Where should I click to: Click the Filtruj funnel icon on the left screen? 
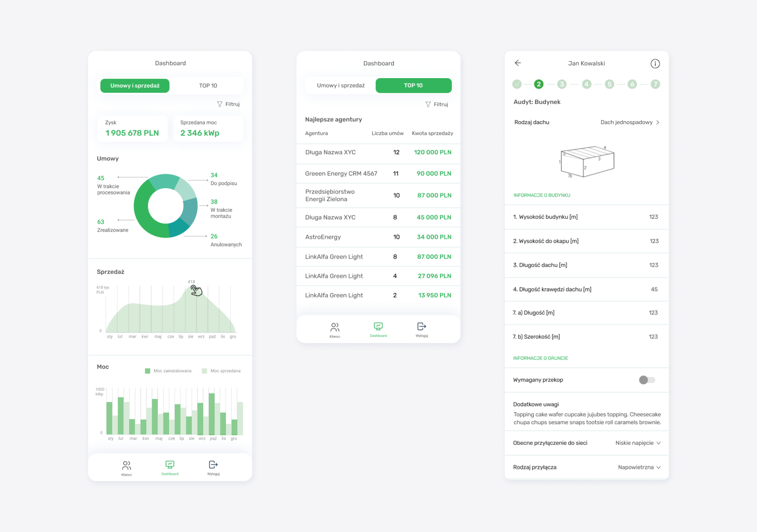pyautogui.click(x=219, y=104)
